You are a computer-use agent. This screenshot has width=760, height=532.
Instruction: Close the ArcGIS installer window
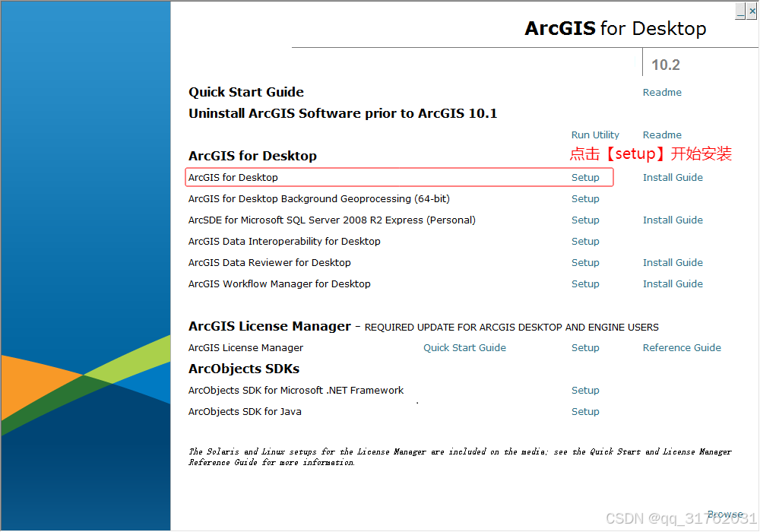tap(752, 11)
